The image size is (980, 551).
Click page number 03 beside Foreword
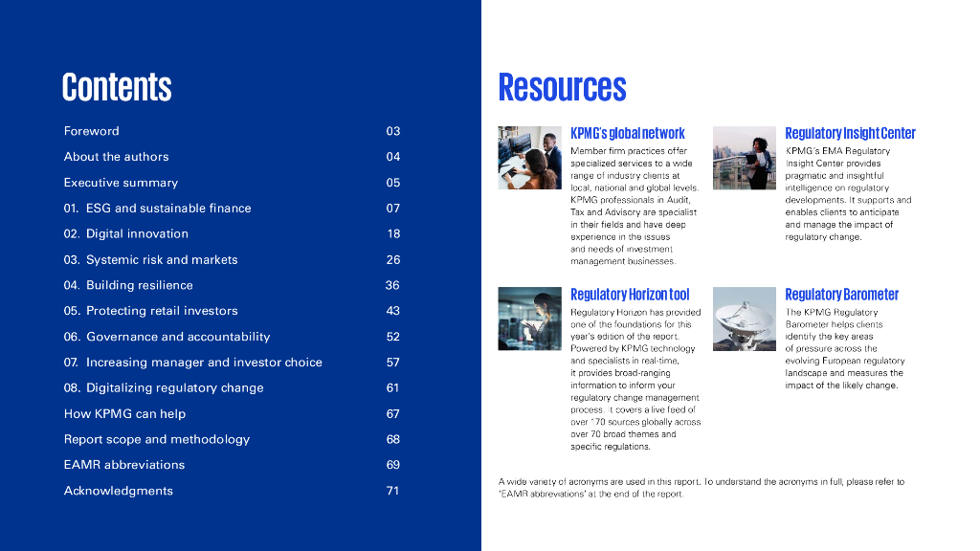coord(392,131)
